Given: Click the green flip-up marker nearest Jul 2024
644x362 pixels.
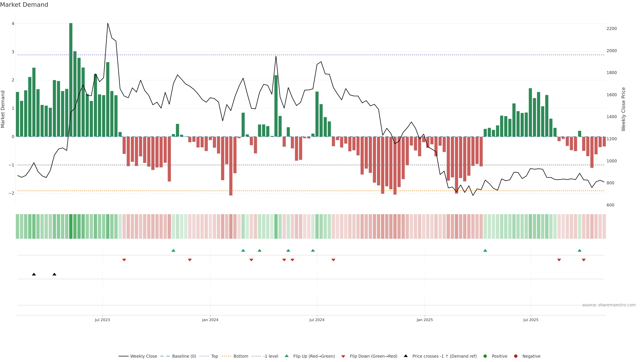Looking at the screenshot, I should pos(313,250).
